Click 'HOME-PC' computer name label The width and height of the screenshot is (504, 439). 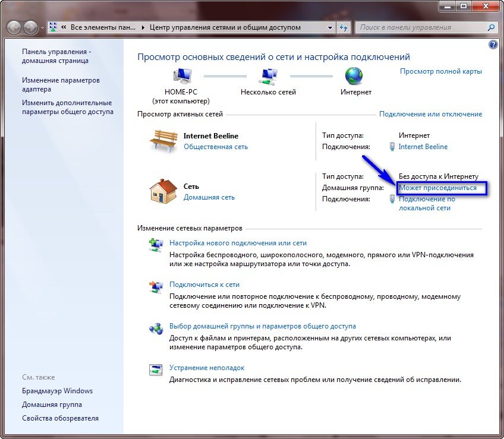(x=181, y=92)
